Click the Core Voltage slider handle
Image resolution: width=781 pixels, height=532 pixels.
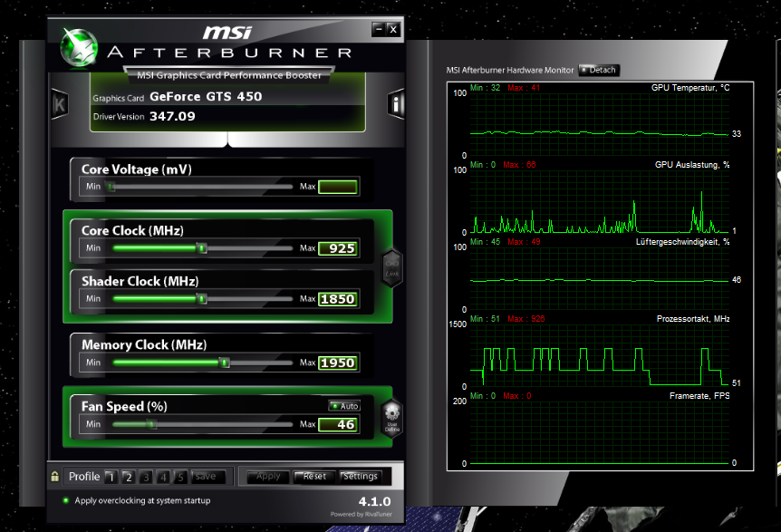(111, 187)
